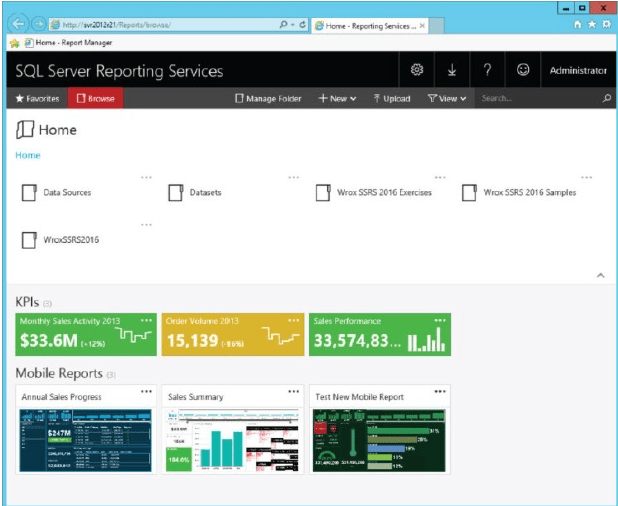The width and height of the screenshot is (618, 506).
Task: Click the refresh icon in the address bar
Action: pyautogui.click(x=303, y=24)
